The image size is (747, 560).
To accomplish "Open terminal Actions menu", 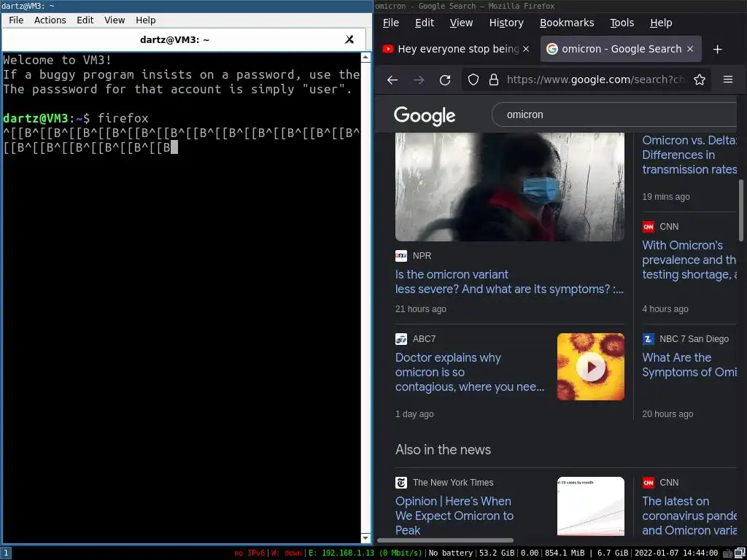I will point(50,20).
